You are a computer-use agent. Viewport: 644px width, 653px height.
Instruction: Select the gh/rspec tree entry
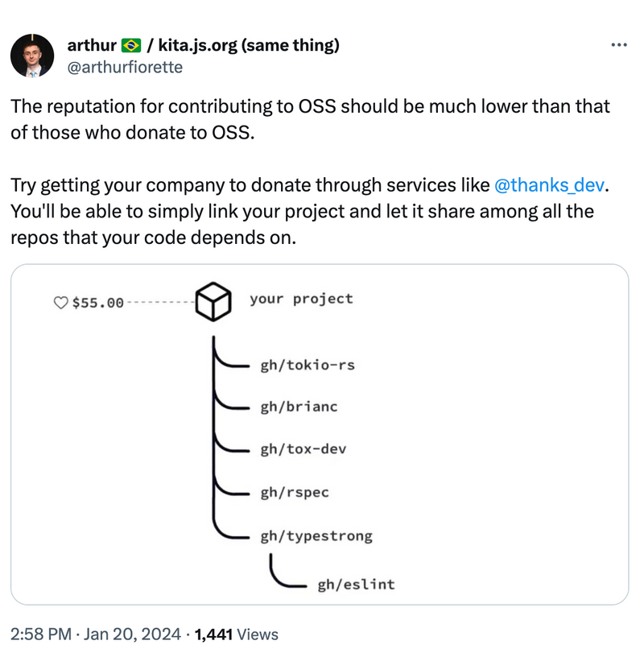(295, 492)
